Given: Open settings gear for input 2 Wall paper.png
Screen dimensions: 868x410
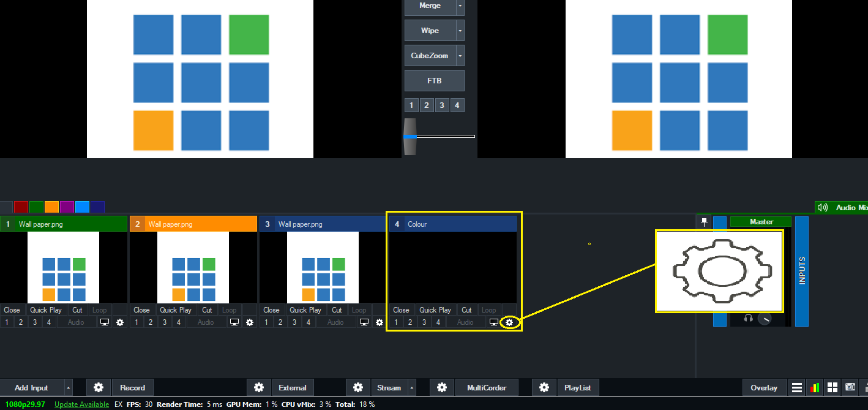Looking at the screenshot, I should [x=250, y=322].
